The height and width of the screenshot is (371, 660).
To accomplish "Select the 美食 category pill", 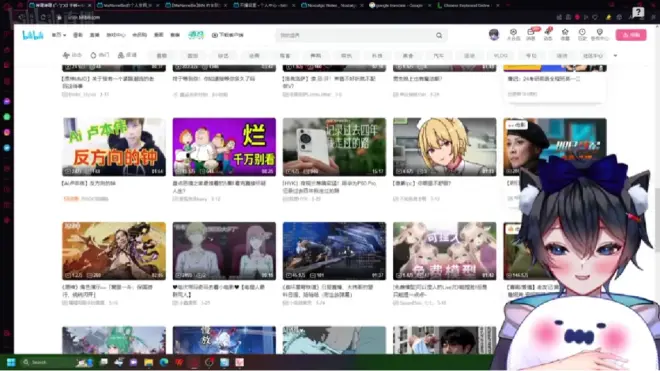I will click(408, 56).
